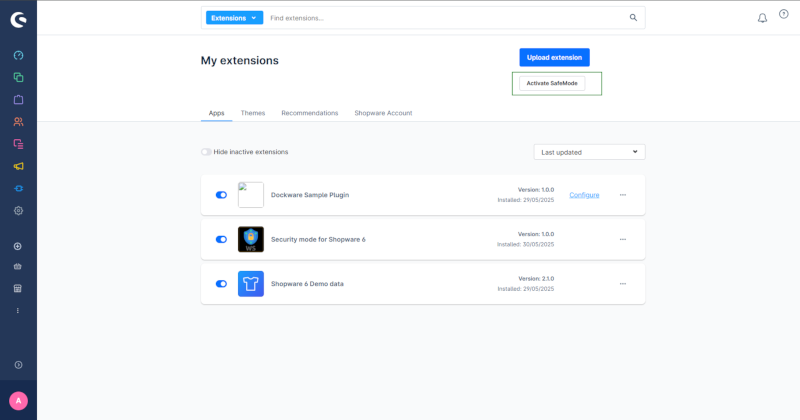Open the Marketing megaphone icon
Viewport: 800px width, 420px height.
point(18,166)
